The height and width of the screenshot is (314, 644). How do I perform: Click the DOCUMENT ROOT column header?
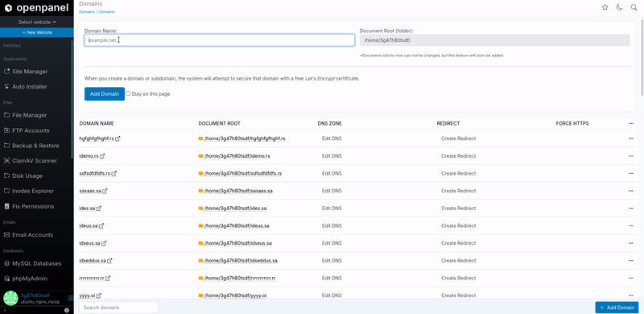click(219, 123)
